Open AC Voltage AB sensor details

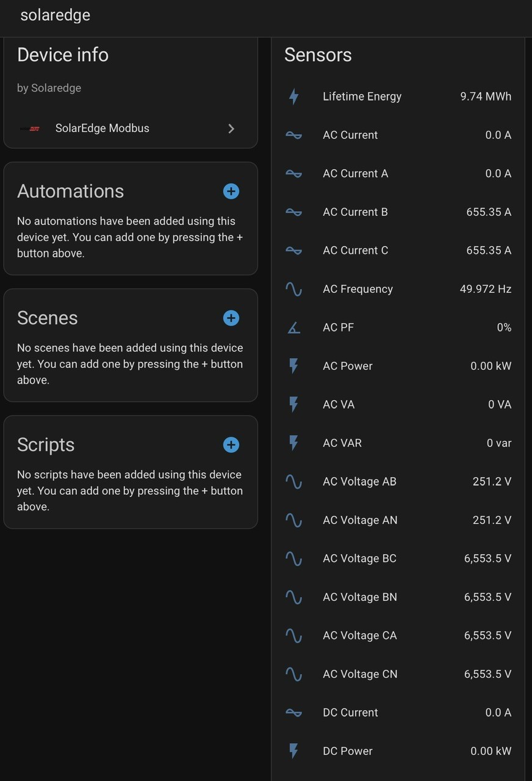(x=398, y=481)
